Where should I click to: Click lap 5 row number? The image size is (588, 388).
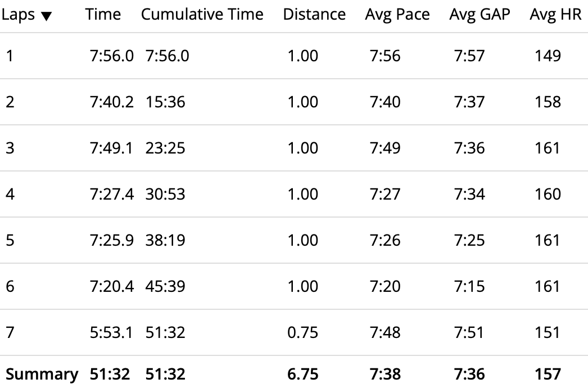click(10, 240)
